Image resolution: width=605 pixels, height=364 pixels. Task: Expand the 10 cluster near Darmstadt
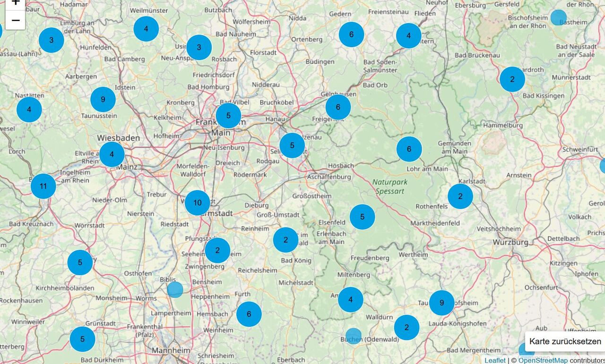(198, 203)
